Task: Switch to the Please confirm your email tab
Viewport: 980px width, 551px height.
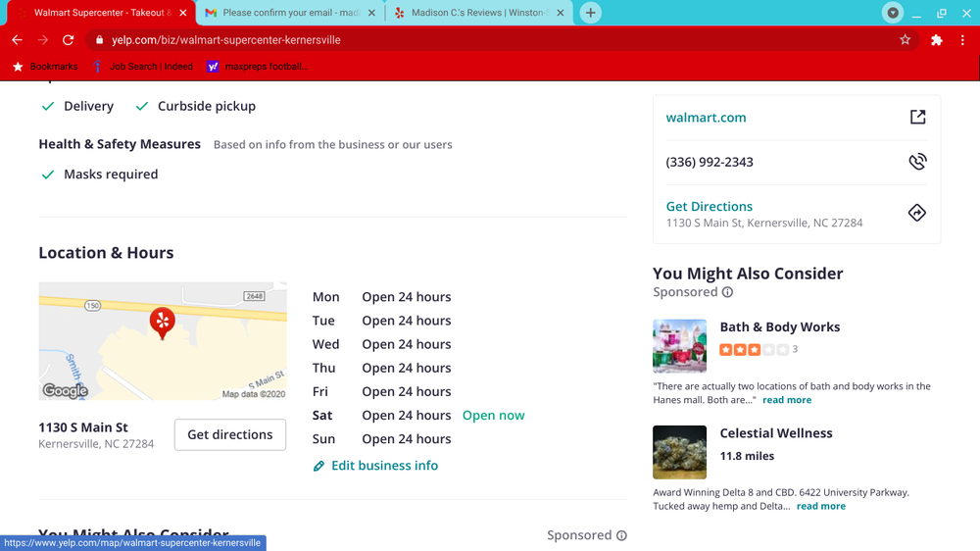Action: [284, 13]
